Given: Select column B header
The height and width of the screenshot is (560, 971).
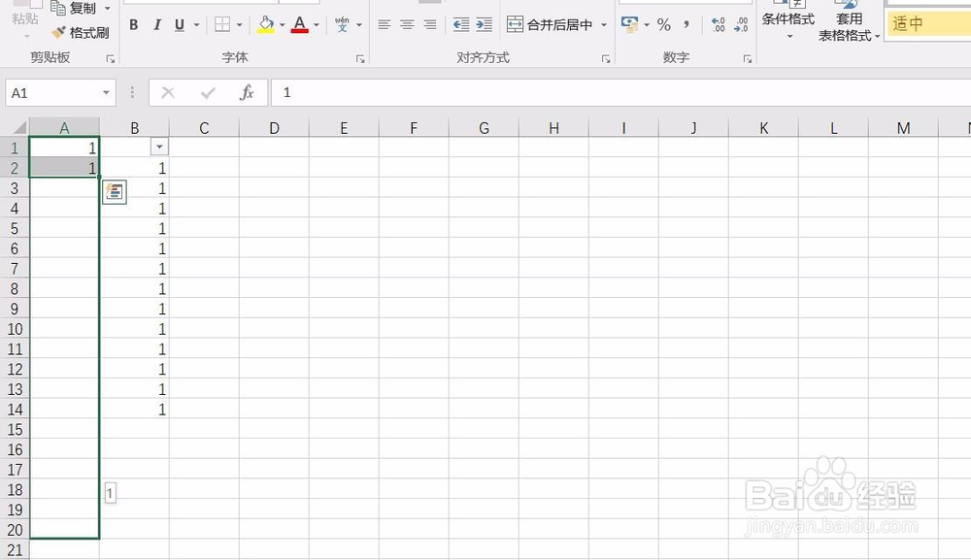Looking at the screenshot, I should pyautogui.click(x=134, y=127).
